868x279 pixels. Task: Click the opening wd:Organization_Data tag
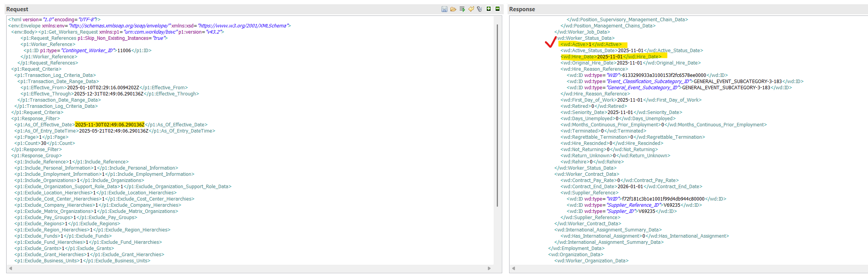576,254
